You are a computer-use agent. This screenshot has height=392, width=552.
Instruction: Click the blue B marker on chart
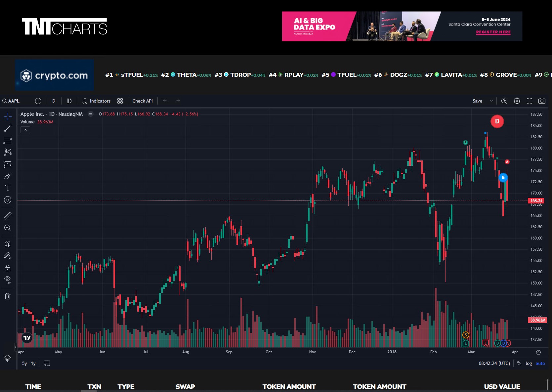click(503, 177)
